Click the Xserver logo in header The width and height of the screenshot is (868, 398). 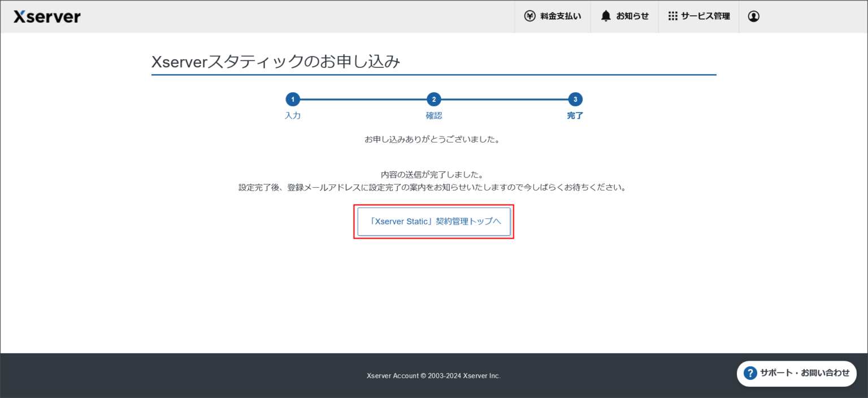point(47,16)
